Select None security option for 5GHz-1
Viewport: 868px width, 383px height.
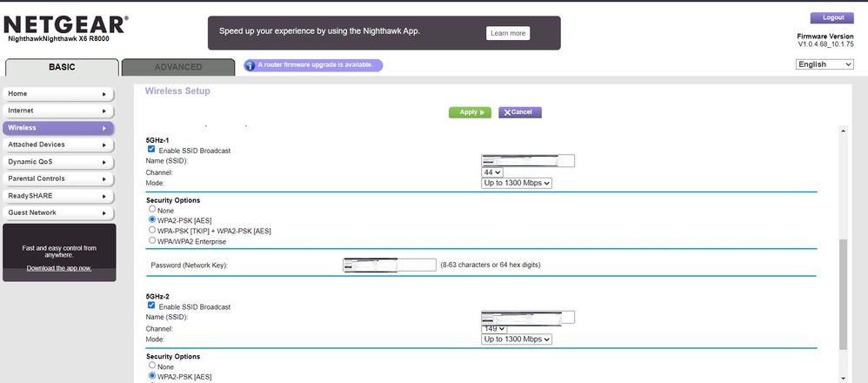point(152,210)
